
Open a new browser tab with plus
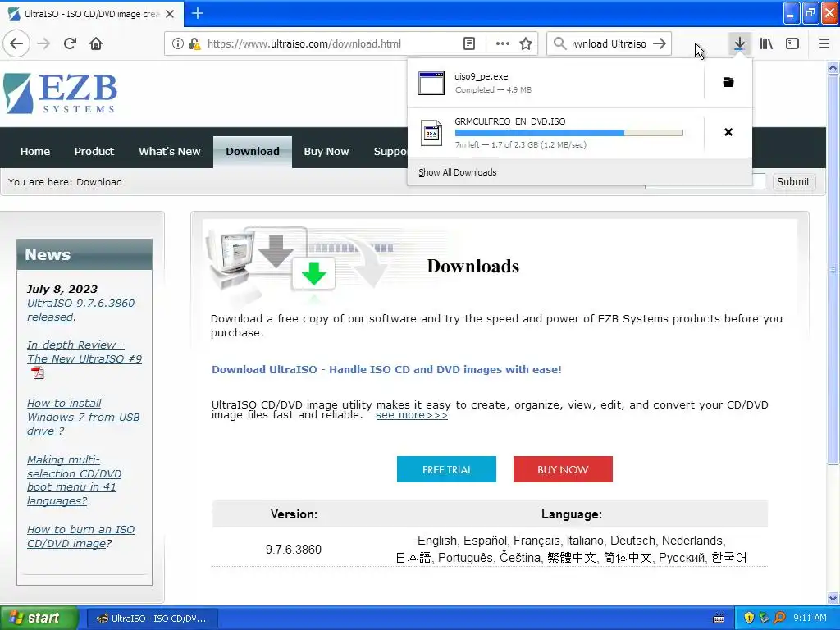pyautogui.click(x=197, y=13)
